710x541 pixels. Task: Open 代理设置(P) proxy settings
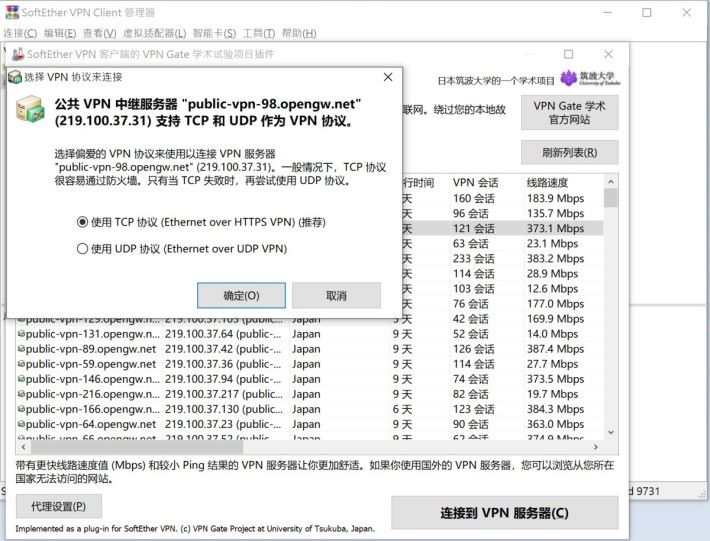coord(58,506)
